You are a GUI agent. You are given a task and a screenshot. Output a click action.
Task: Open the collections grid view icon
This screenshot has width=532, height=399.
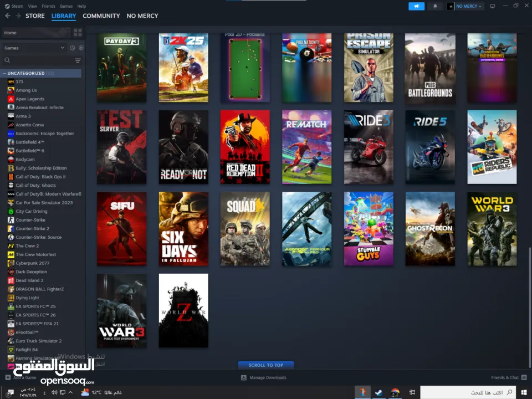[78, 33]
